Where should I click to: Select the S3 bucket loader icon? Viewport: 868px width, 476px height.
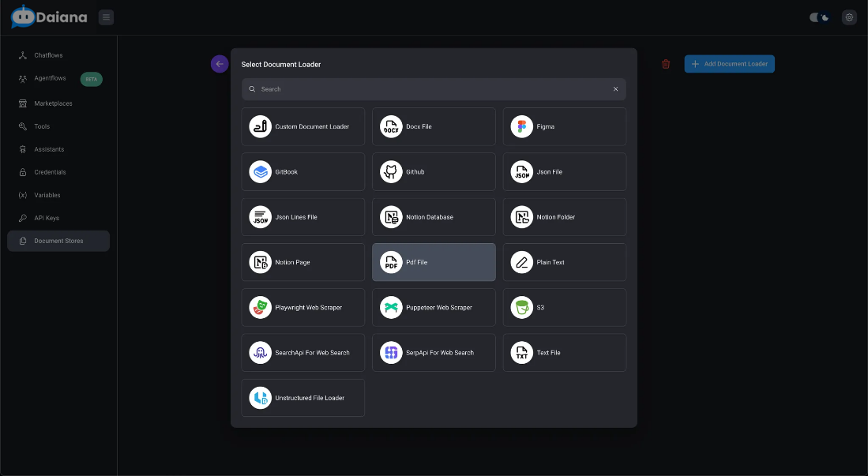521,308
